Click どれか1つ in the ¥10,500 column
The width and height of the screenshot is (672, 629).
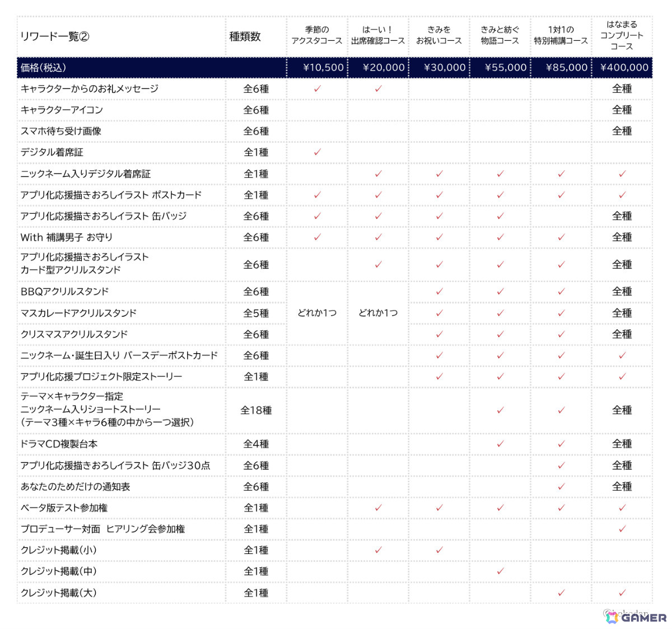317,313
